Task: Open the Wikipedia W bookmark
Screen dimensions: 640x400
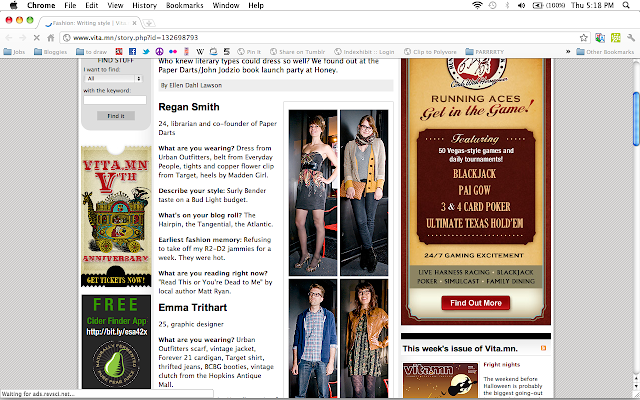Action: point(200,51)
